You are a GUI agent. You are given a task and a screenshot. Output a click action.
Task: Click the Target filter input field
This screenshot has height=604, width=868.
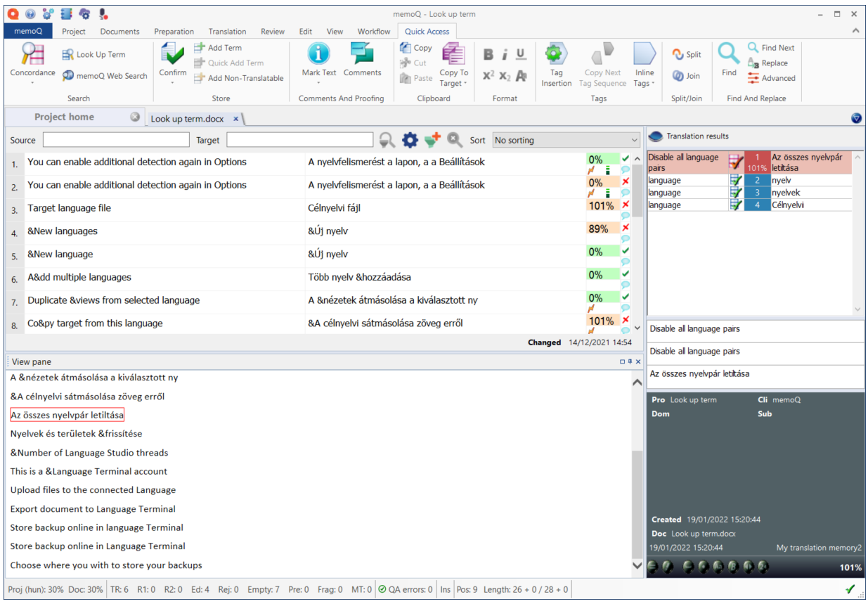click(300, 140)
